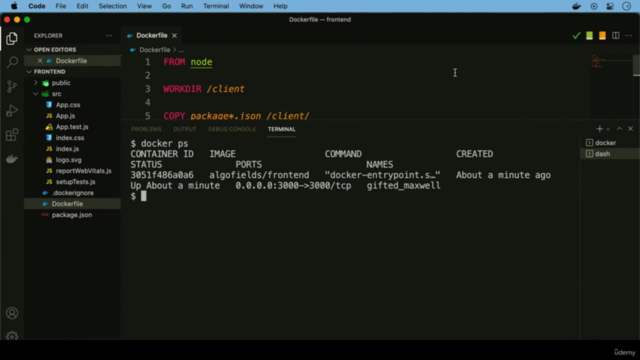This screenshot has height=360, width=640.
Task: Open the terminal launch profile dropdown
Action: click(x=608, y=129)
